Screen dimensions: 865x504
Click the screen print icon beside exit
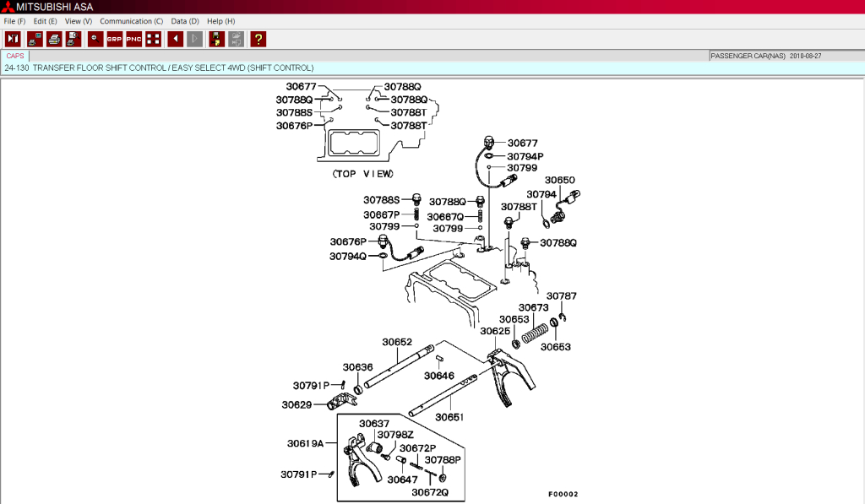click(35, 39)
